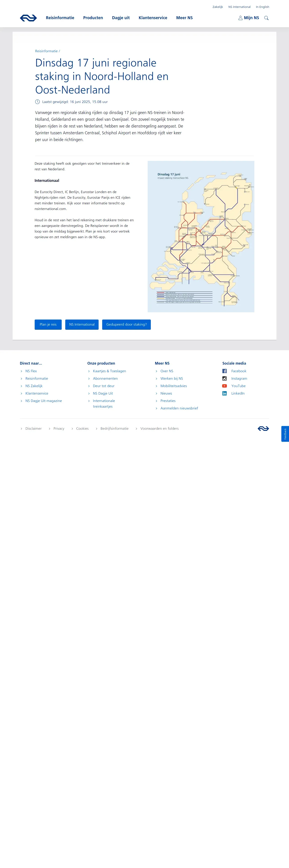Open the Cookies link
This screenshot has width=289, height=868.
(82, 429)
